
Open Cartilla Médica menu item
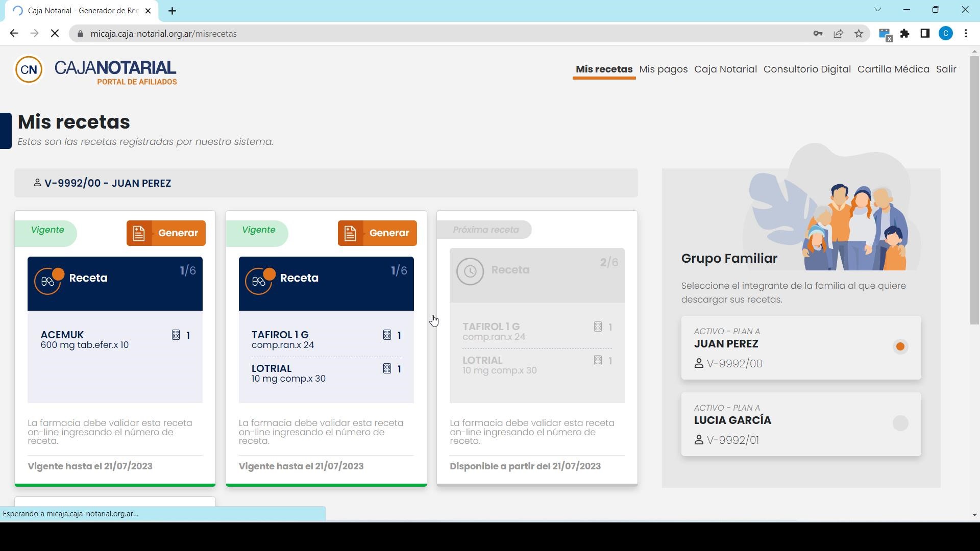click(x=893, y=69)
